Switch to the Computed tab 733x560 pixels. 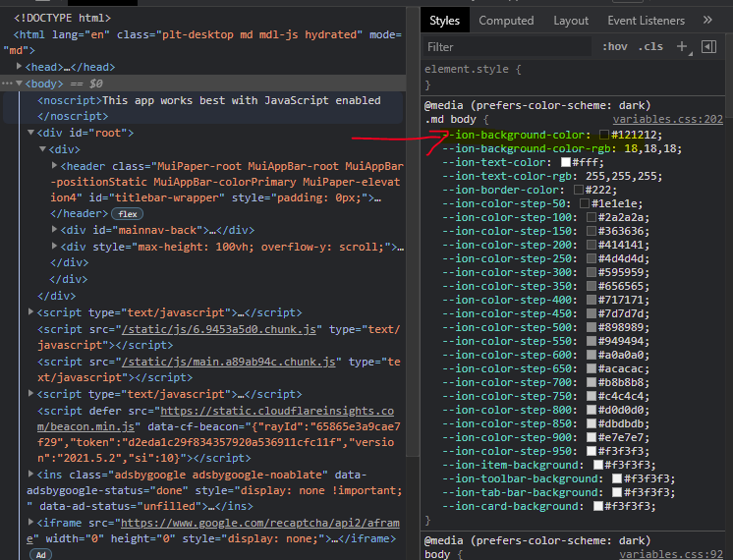point(506,21)
